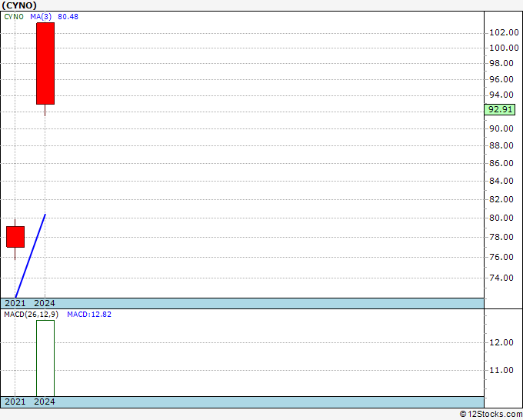Viewport: 523px width, 420px height.
Task: Click the 82.00 price axis label
Action: [501, 199]
